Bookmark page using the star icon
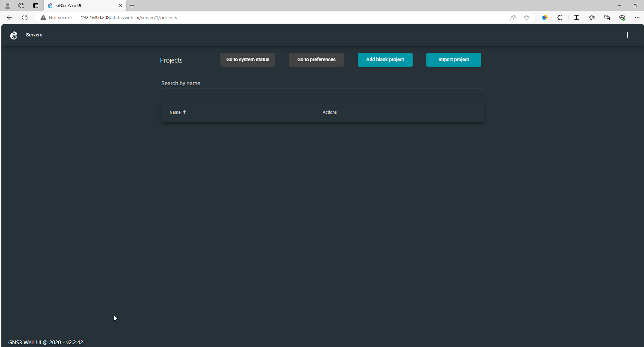Screen dimensions: 644x347 coord(527,18)
